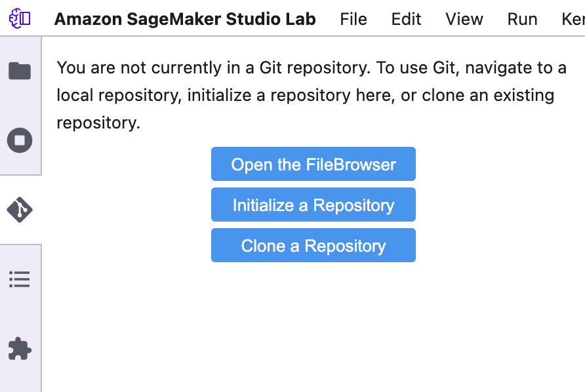The image size is (585, 392).
Task: Click the not in a Git repository message
Action: (x=312, y=95)
